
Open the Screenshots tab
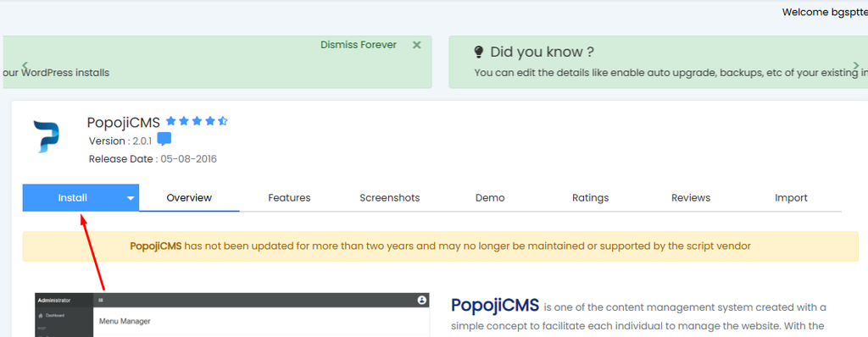click(390, 197)
